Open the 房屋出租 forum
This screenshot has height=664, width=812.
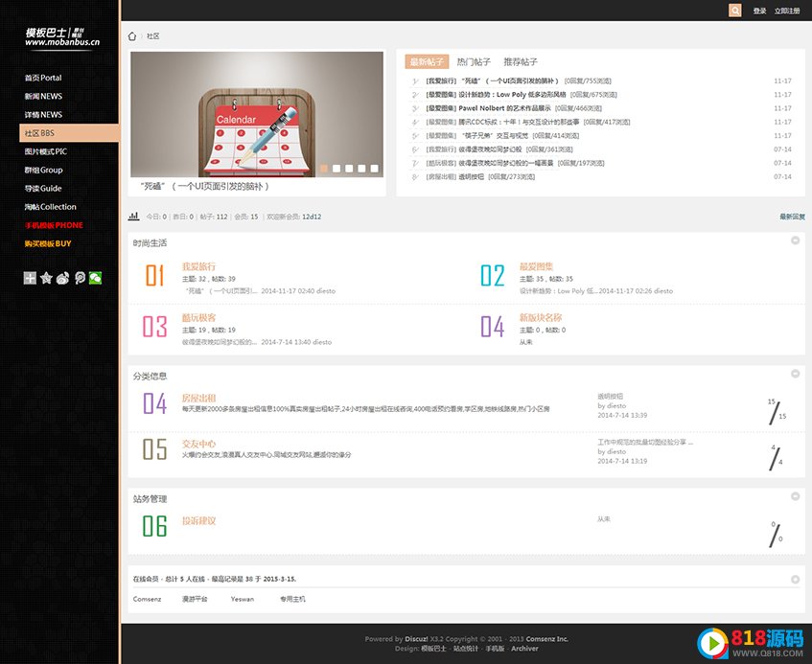(x=198, y=399)
